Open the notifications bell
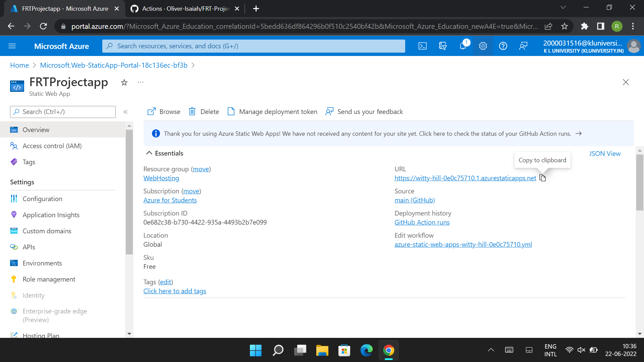The width and height of the screenshot is (644, 362). [x=463, y=46]
